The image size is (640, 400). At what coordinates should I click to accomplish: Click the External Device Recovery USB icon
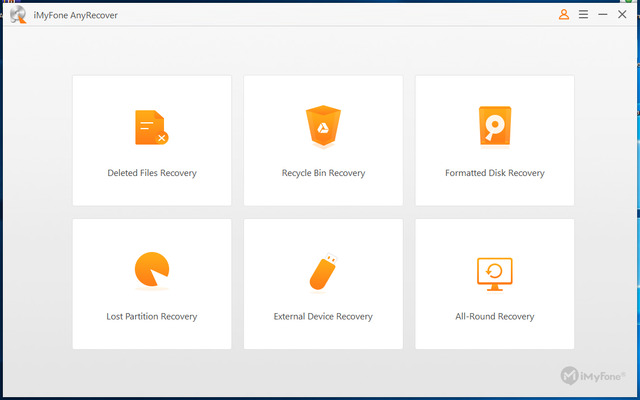click(323, 271)
